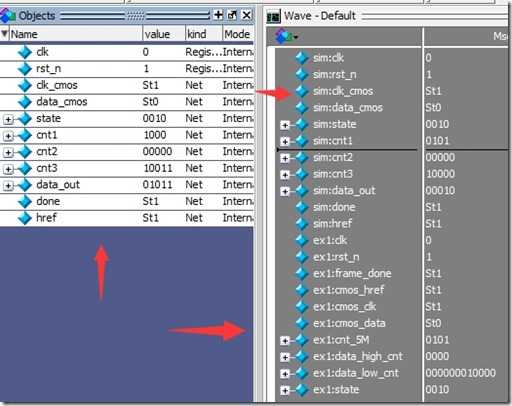Expand the state bus in Objects
Screen dimensions: 512x406
pos(8,119)
